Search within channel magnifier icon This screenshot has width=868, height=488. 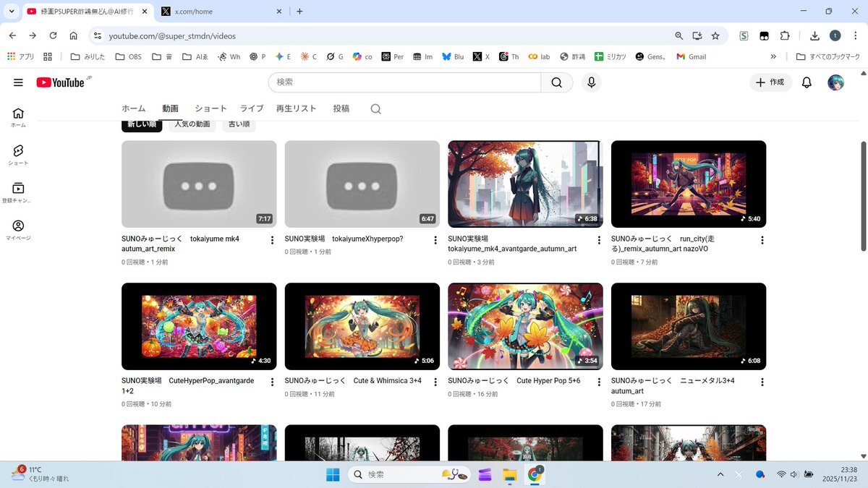click(x=375, y=109)
